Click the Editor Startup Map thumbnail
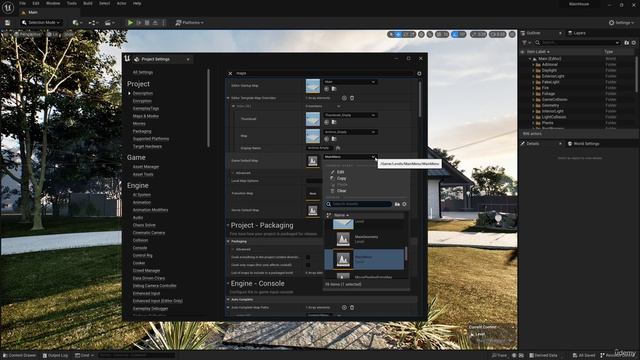 click(313, 86)
